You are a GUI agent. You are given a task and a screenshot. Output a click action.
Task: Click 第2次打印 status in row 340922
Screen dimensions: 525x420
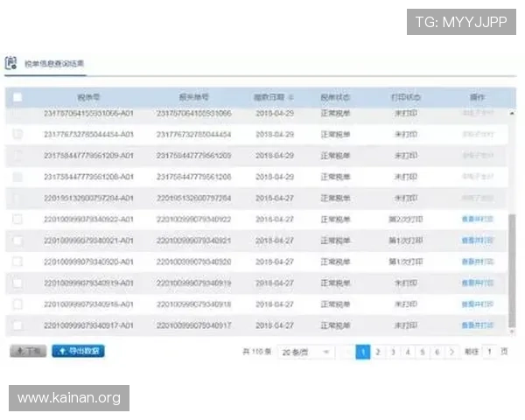point(406,220)
